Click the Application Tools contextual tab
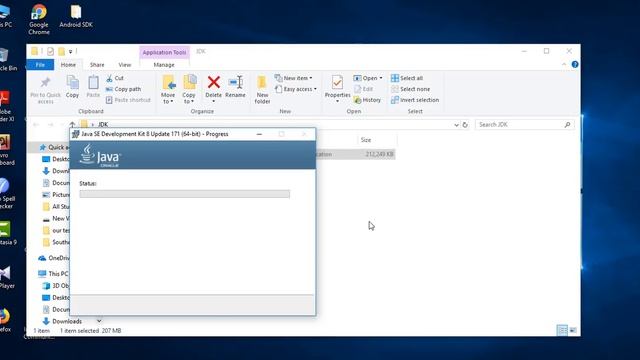 [x=164, y=52]
